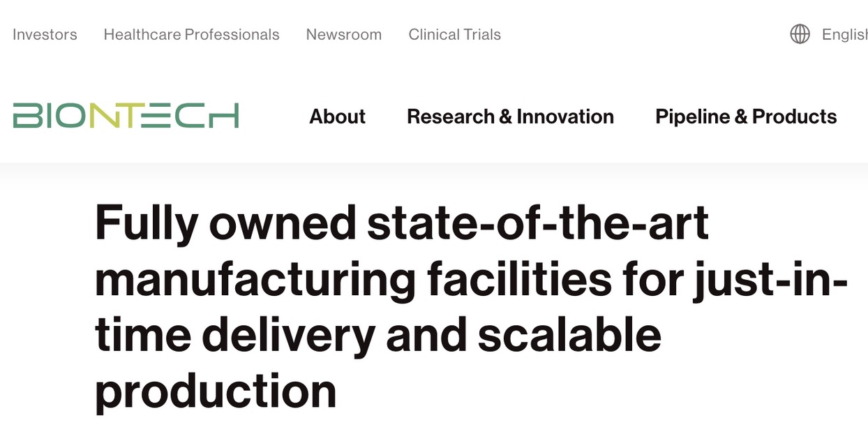
Task: Open the About menu
Action: pyautogui.click(x=337, y=117)
